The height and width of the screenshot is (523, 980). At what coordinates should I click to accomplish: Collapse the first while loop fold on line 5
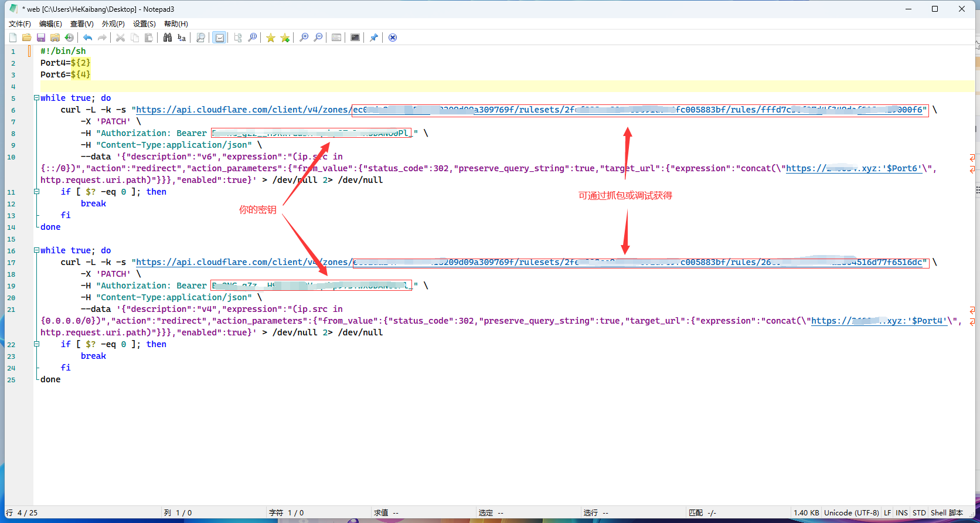tap(36, 98)
